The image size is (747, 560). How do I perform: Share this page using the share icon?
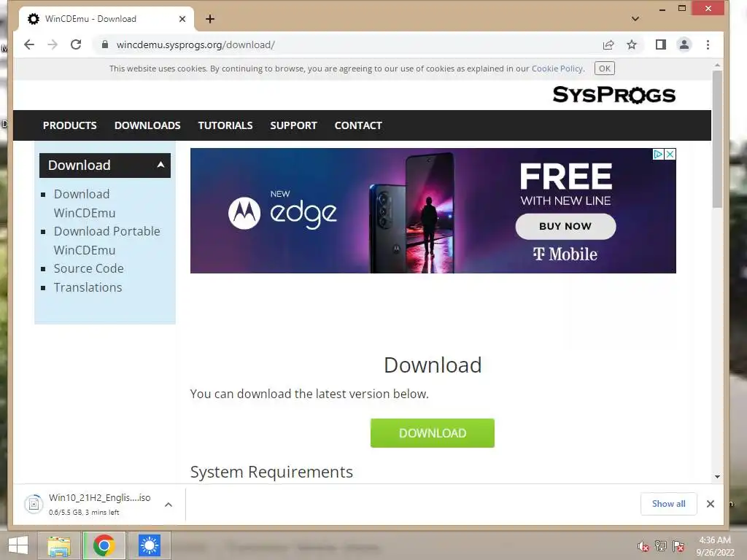click(x=608, y=44)
